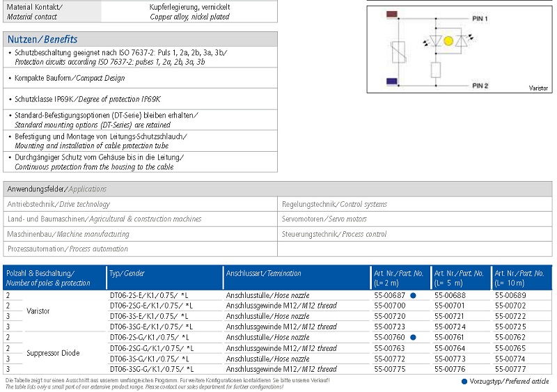Click the yellow LED circle in the circuit diagram
Screen dimensions: 557x392
pyautogui.click(x=448, y=42)
